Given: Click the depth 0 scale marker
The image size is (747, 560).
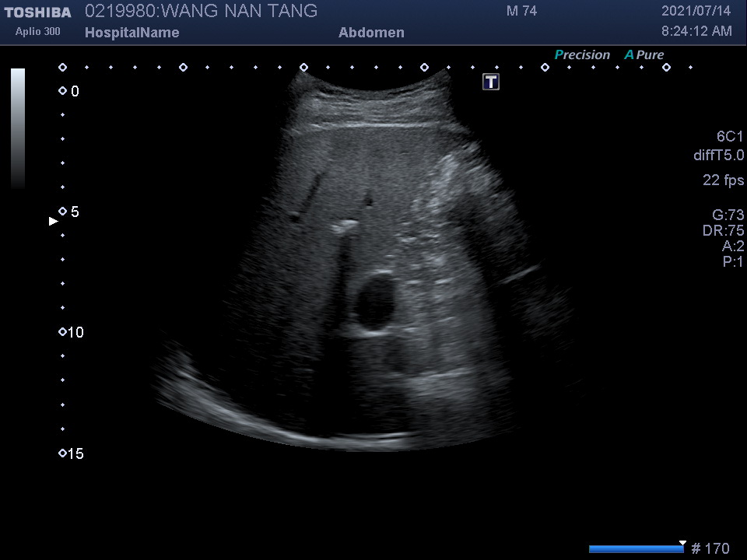Looking at the screenshot, I should tap(63, 91).
